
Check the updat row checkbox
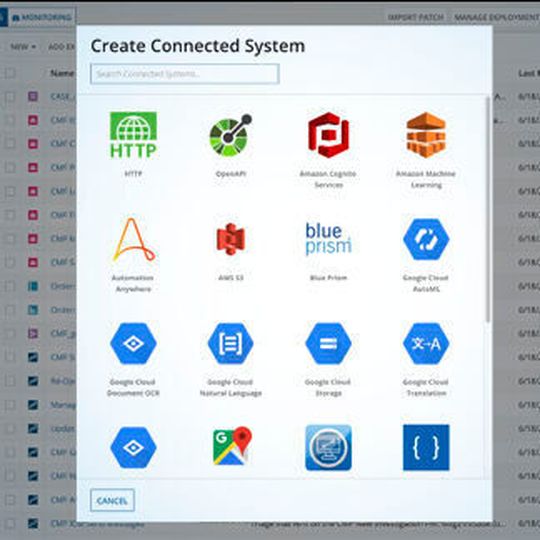pyautogui.click(x=10, y=428)
